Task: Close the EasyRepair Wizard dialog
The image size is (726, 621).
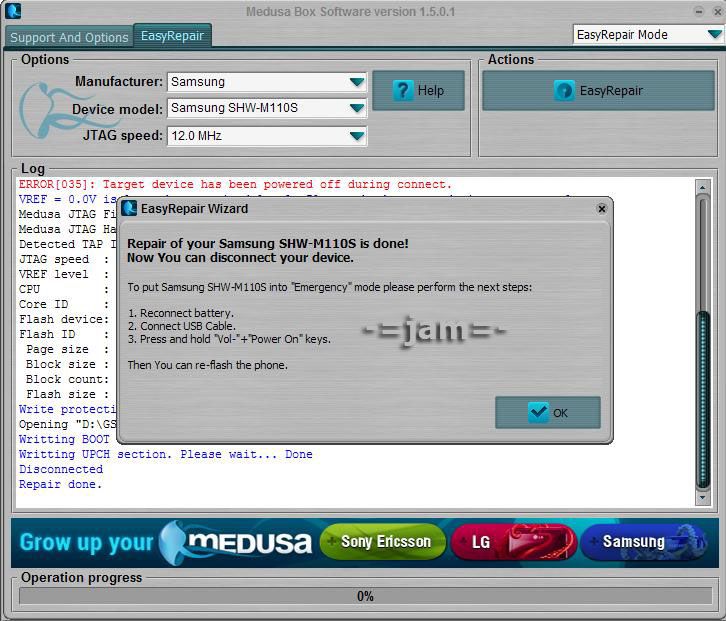Action: 601,209
